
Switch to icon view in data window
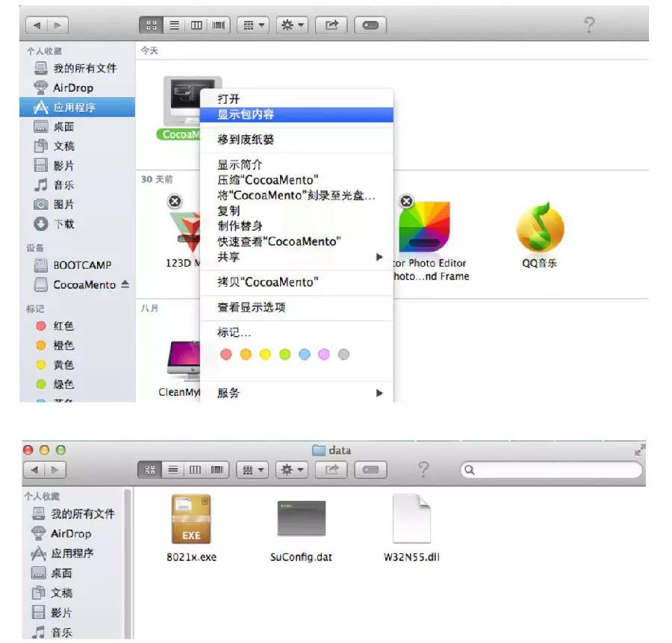150,470
